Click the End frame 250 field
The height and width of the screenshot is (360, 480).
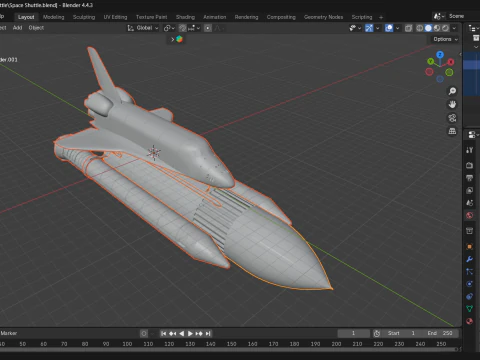(x=440, y=333)
